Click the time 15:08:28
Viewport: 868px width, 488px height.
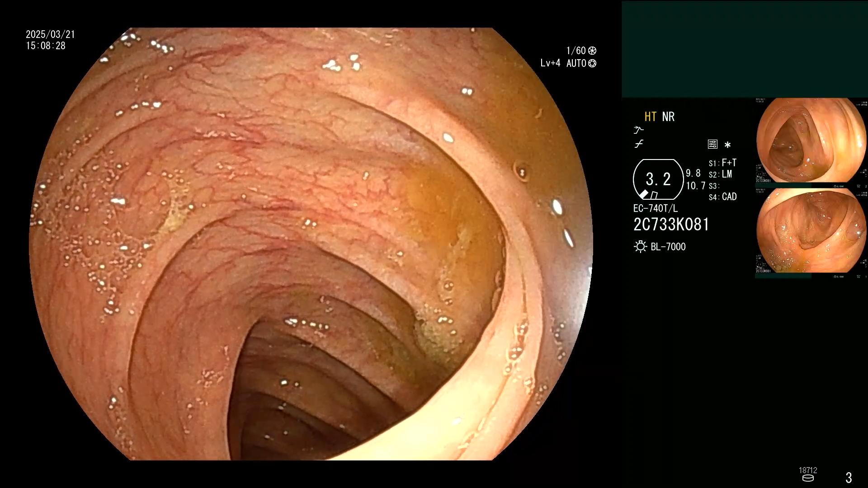tap(46, 46)
